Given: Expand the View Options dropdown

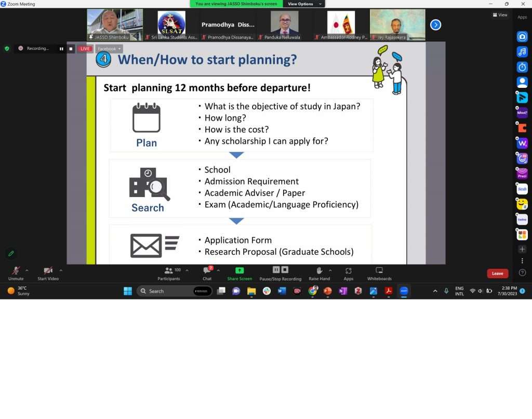Looking at the screenshot, I should (x=305, y=4).
